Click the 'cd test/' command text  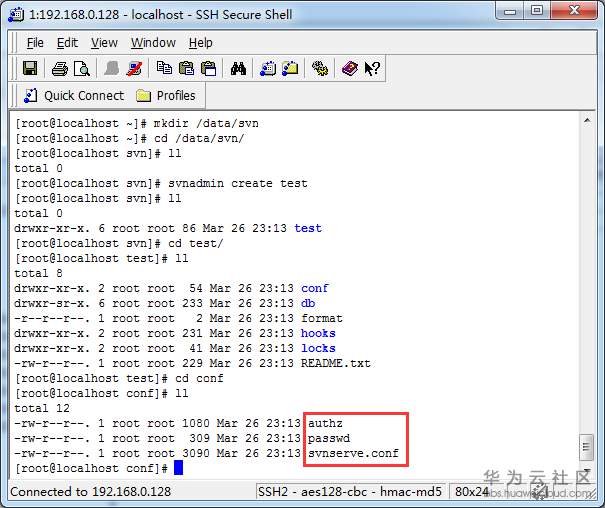pyautogui.click(x=196, y=243)
